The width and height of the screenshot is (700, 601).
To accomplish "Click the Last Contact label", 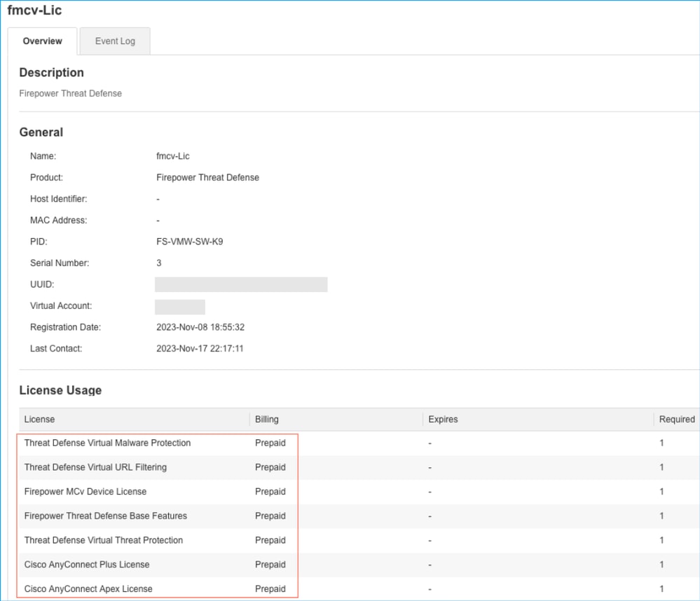I will [56, 349].
